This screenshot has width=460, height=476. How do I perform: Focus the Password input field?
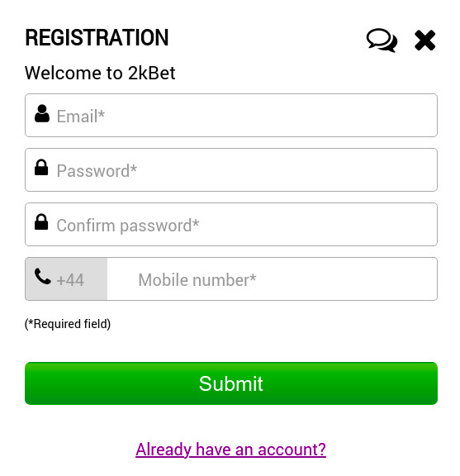point(231,170)
